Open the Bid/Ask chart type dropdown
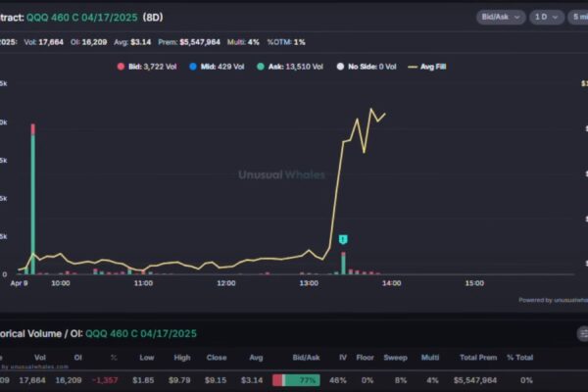The width and height of the screenshot is (588, 392). [x=501, y=18]
